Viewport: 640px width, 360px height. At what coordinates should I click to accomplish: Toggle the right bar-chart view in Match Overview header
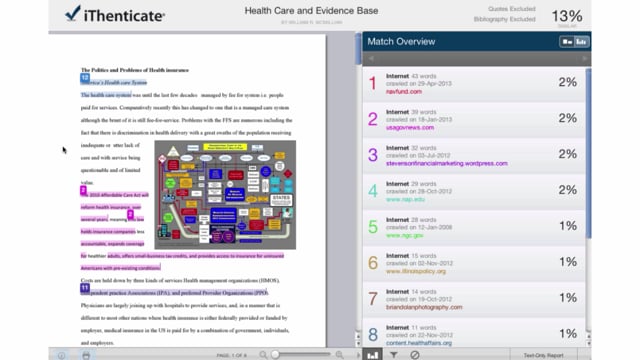[581, 42]
